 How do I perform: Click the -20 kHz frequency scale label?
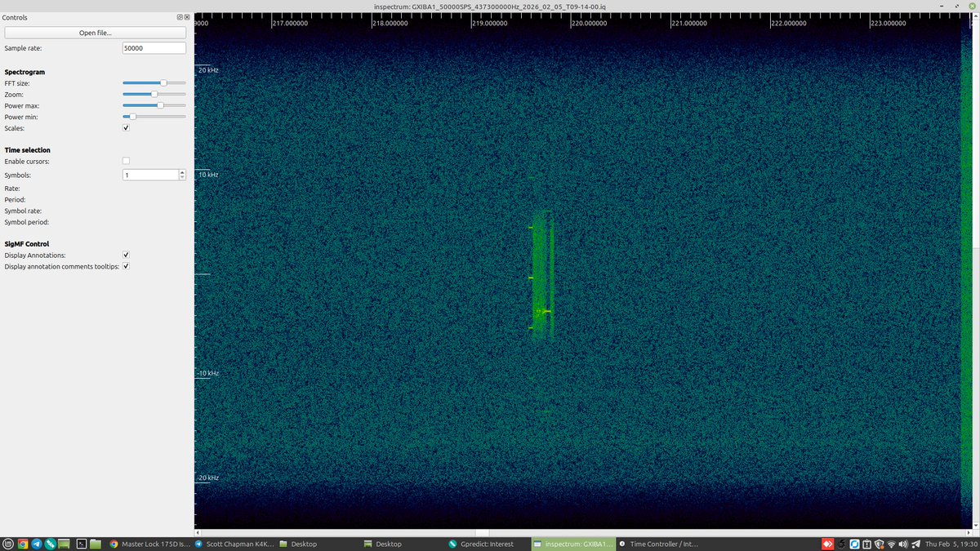[208, 478]
